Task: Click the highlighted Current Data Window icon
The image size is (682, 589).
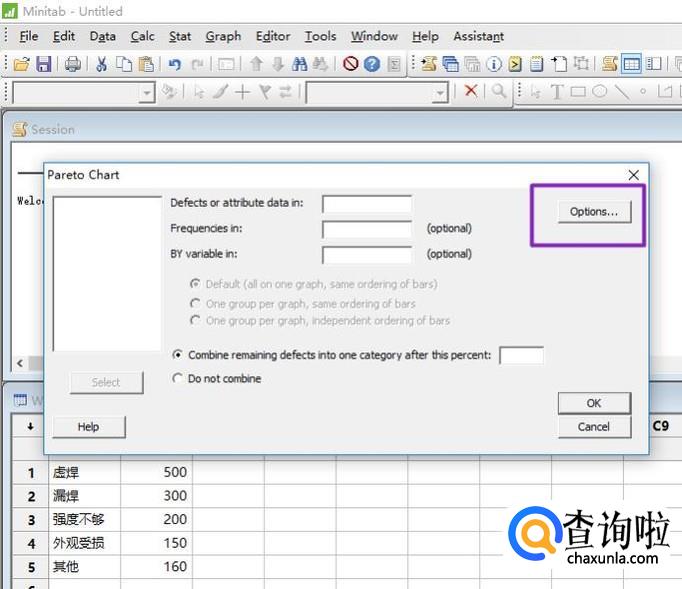Action: (x=631, y=64)
